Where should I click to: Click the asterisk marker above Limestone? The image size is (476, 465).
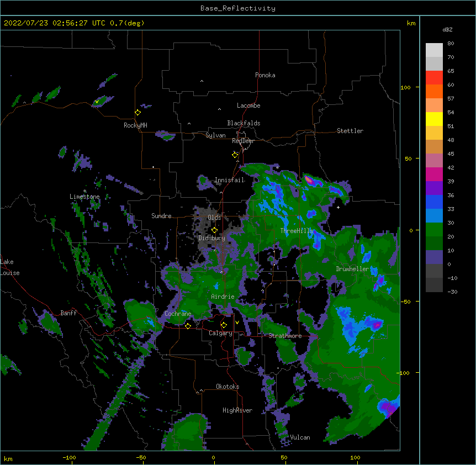(85, 191)
